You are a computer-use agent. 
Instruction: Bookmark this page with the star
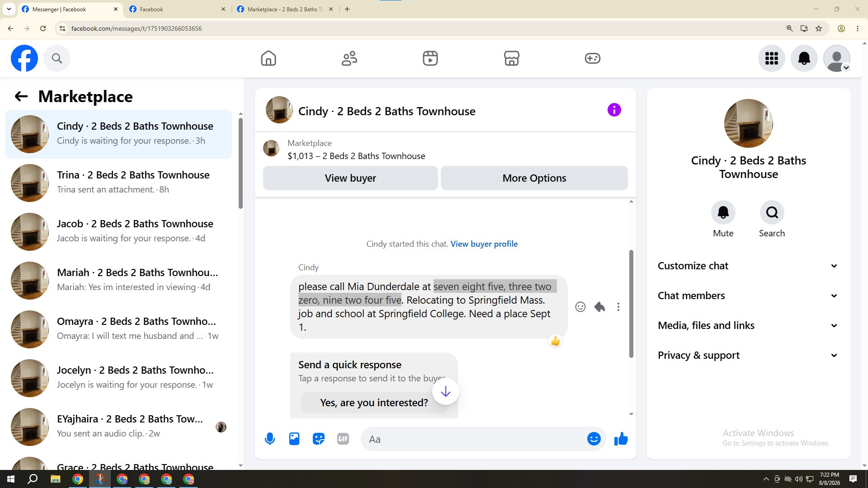click(x=819, y=28)
